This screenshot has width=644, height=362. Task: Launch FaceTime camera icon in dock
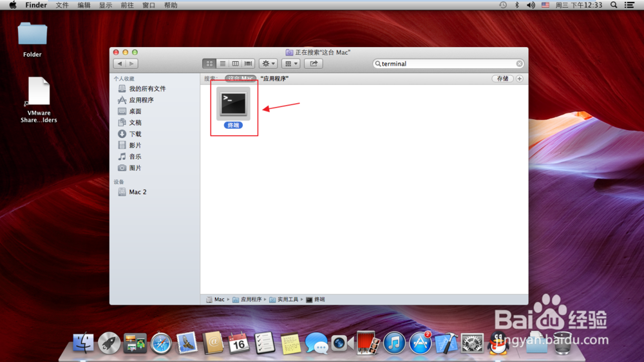[342, 343]
